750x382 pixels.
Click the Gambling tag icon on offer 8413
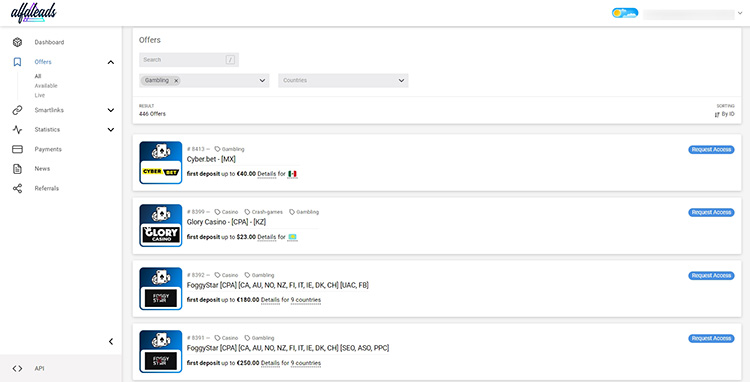click(218, 149)
